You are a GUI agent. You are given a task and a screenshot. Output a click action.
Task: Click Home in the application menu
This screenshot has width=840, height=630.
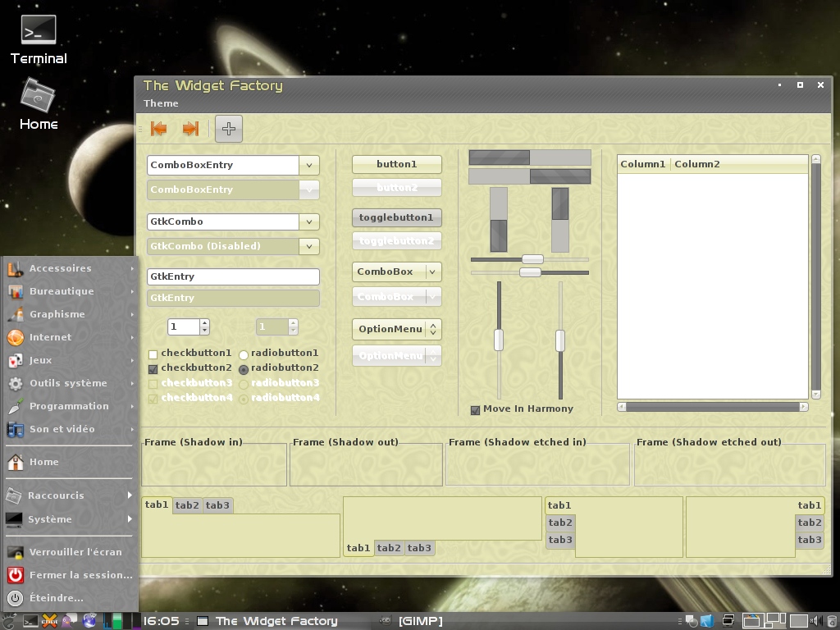point(70,462)
